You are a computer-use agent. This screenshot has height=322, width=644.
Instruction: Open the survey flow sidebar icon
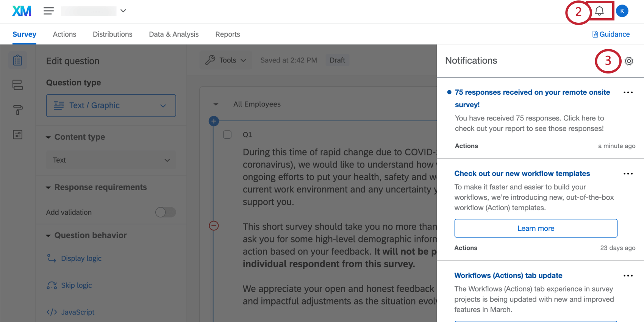(x=17, y=85)
